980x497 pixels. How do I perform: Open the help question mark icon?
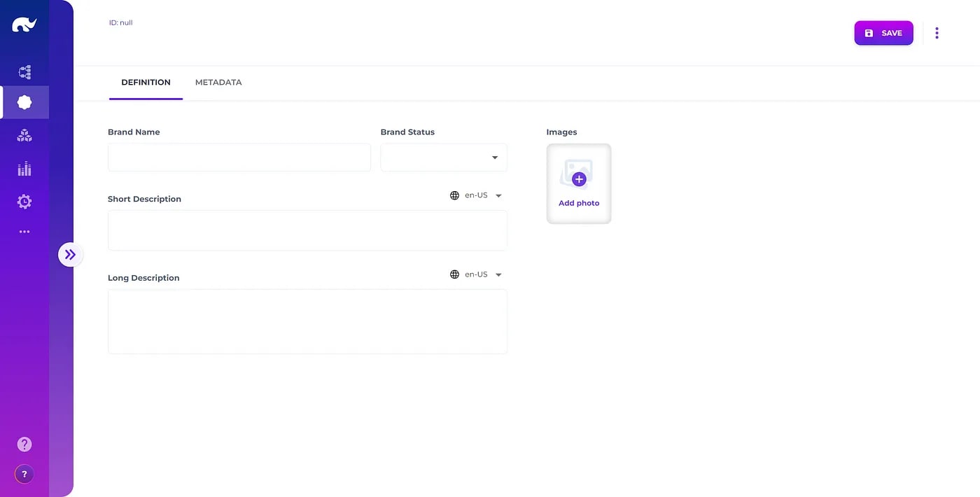(x=24, y=444)
